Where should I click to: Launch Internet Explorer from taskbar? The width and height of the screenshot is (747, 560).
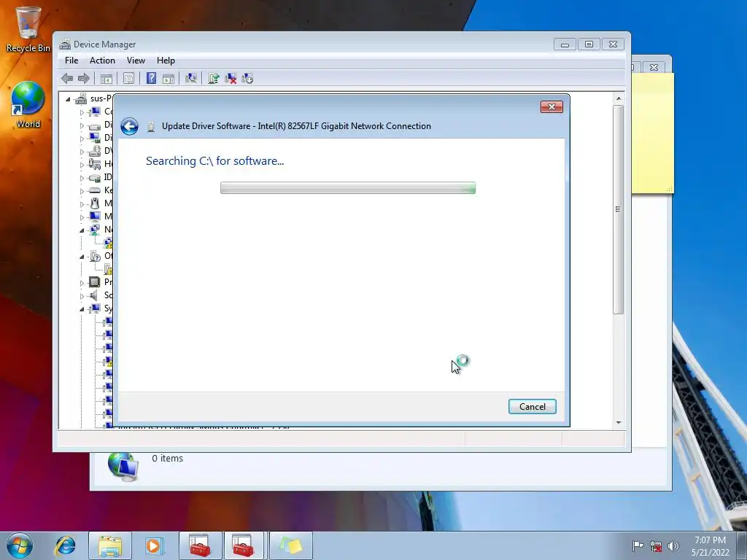pyautogui.click(x=65, y=545)
